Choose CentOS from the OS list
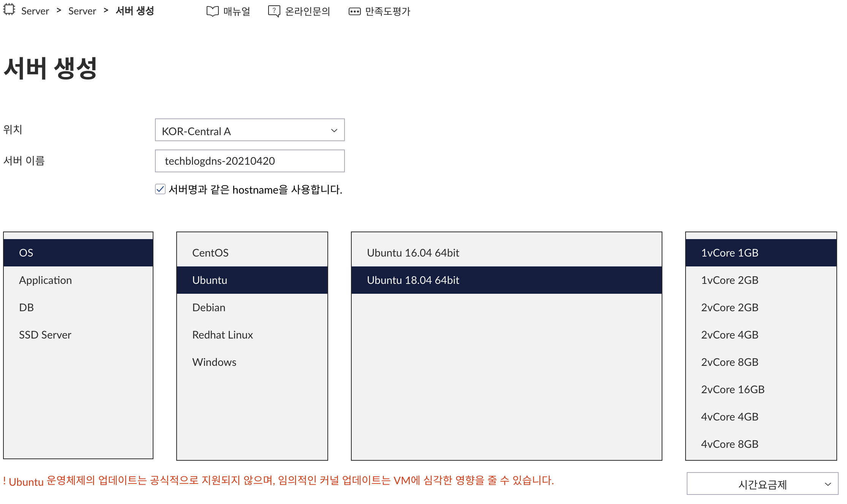The height and width of the screenshot is (504, 847). click(x=210, y=253)
